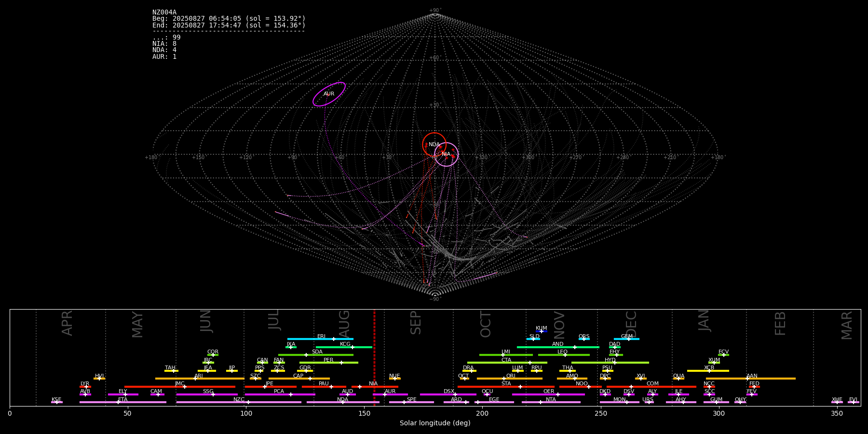Click the NUE shower label
Viewport: 868px width, 434px height.
click(x=394, y=376)
